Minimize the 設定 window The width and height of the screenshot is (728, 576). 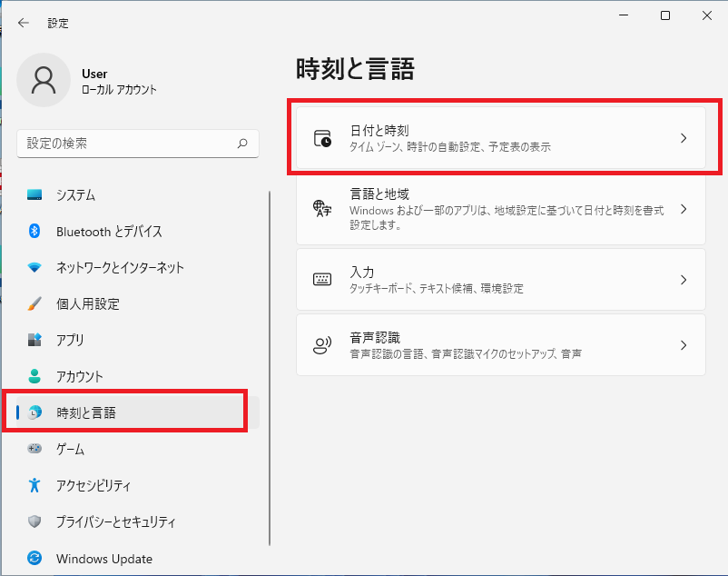(624, 15)
